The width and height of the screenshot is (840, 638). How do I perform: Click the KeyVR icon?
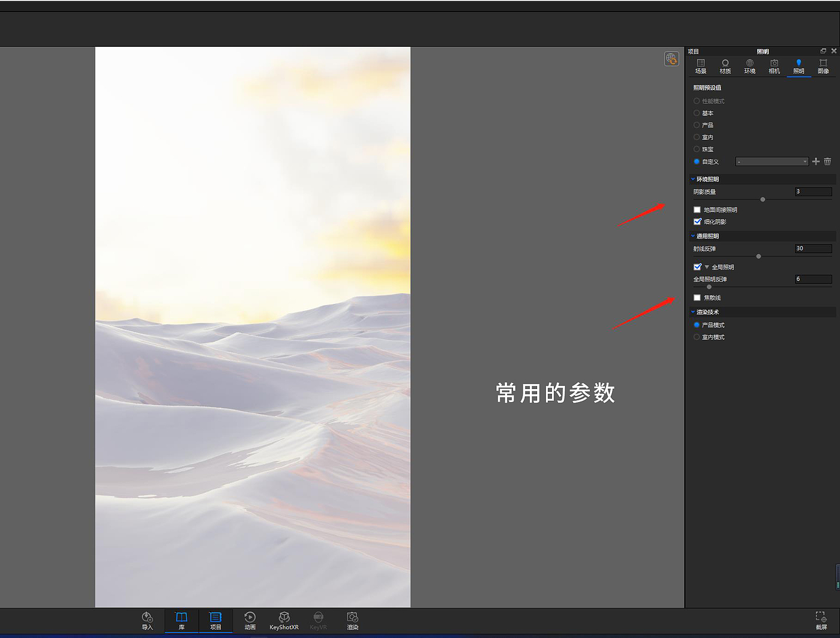319,621
